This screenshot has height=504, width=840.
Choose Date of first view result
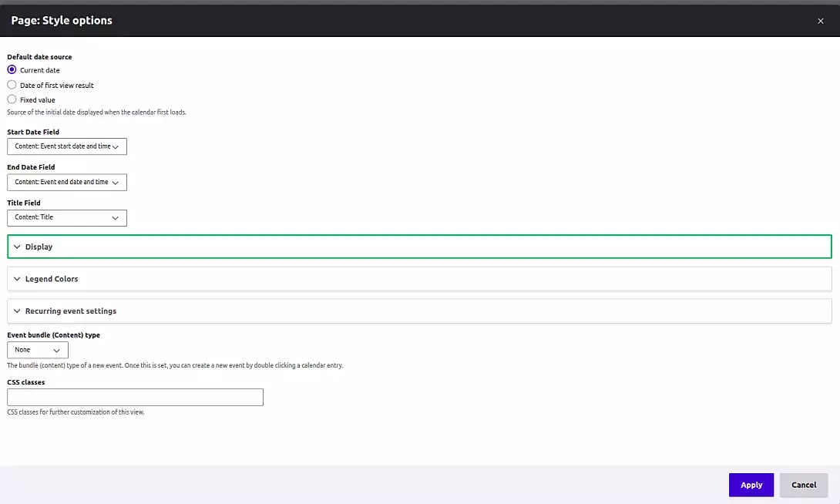pyautogui.click(x=12, y=85)
